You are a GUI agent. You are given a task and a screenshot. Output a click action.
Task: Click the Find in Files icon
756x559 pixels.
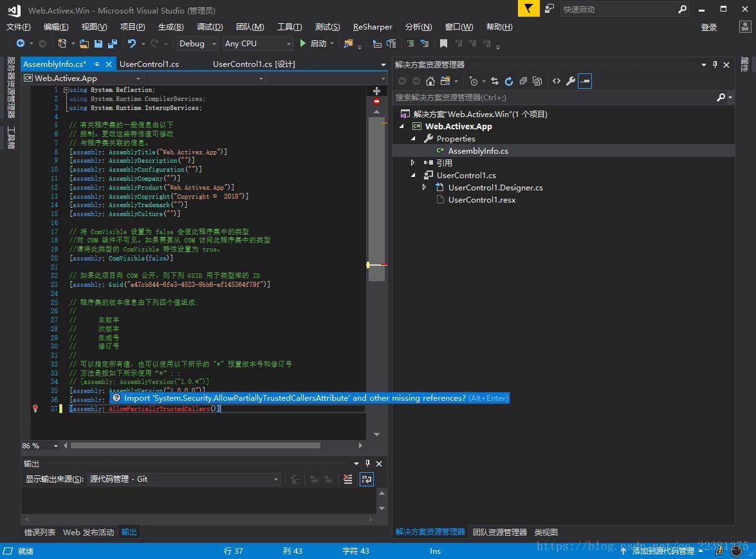(347, 44)
